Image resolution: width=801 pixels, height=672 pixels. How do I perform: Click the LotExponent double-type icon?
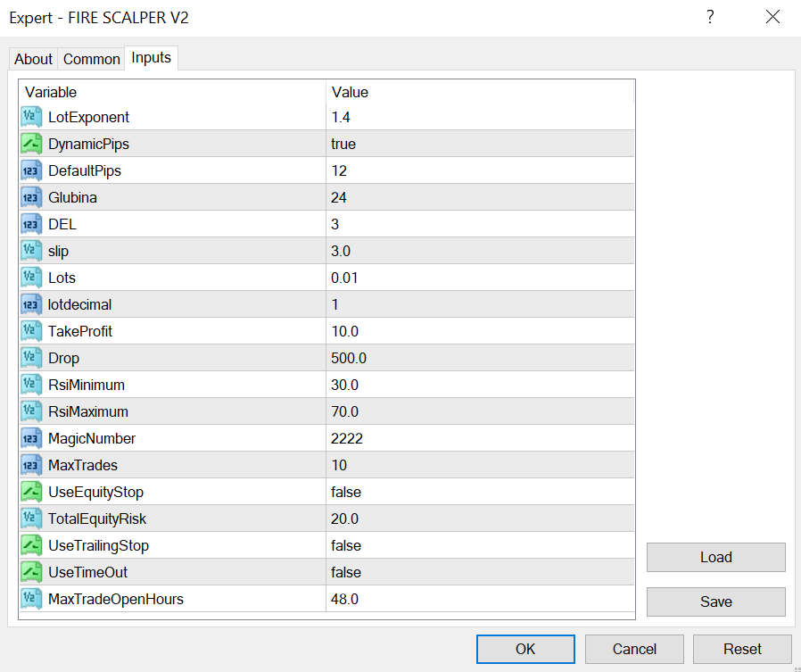coord(32,117)
